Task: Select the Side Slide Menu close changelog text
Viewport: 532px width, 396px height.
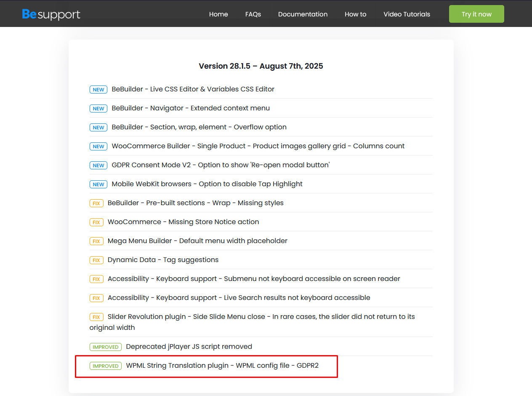Action: click(253, 322)
